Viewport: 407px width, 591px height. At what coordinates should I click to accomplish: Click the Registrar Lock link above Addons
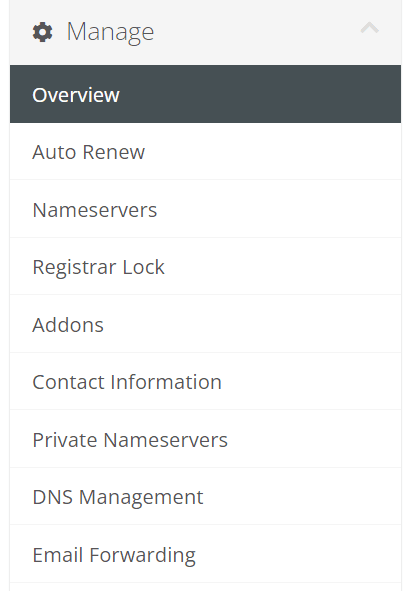click(x=205, y=266)
